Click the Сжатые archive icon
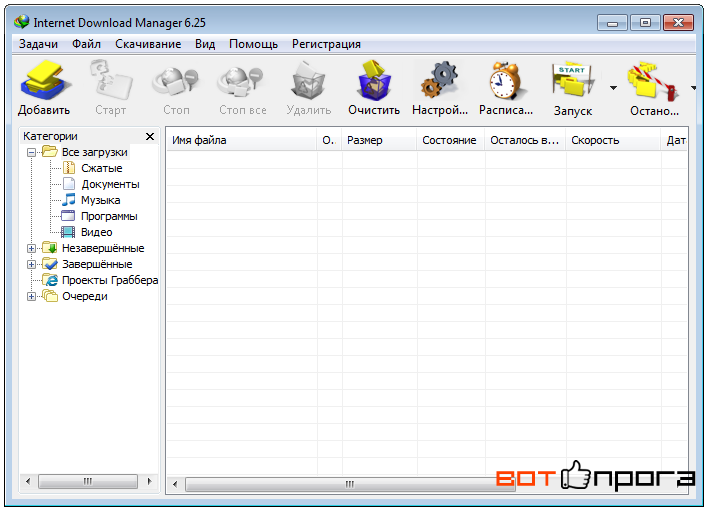Image resolution: width=708 pixels, height=511 pixels. (x=69, y=168)
